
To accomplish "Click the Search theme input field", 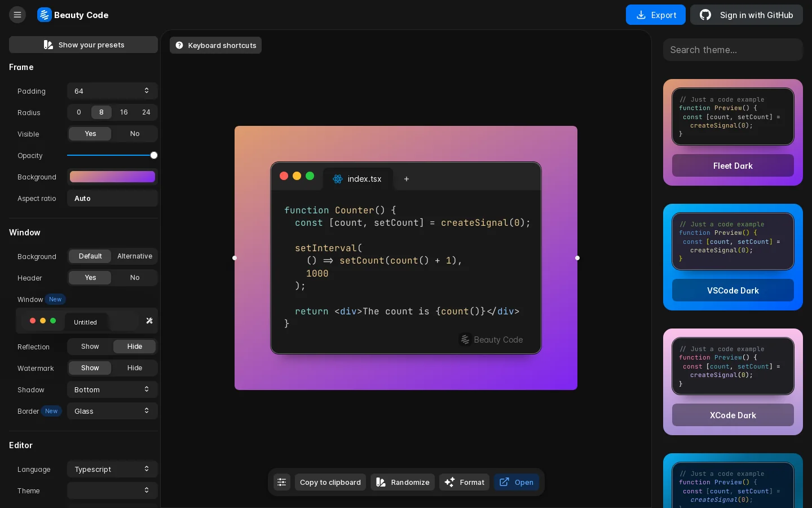I will (x=733, y=50).
